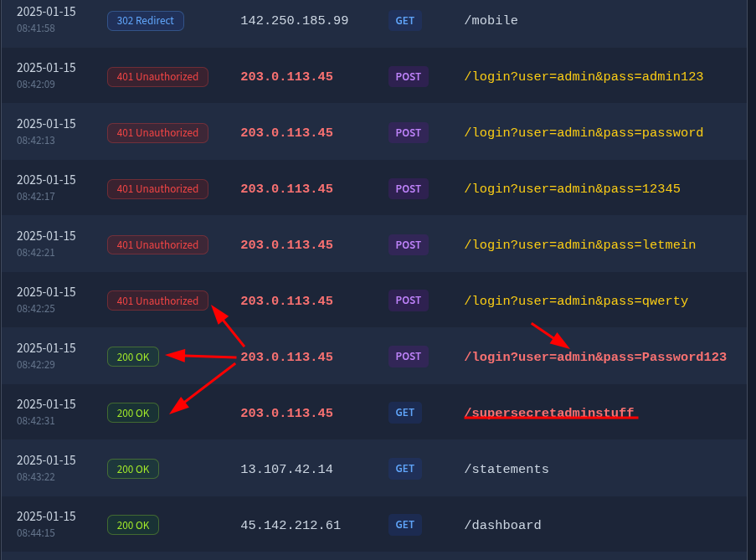
Task: Click the pass=12345 login attempt path
Action: click(x=571, y=188)
